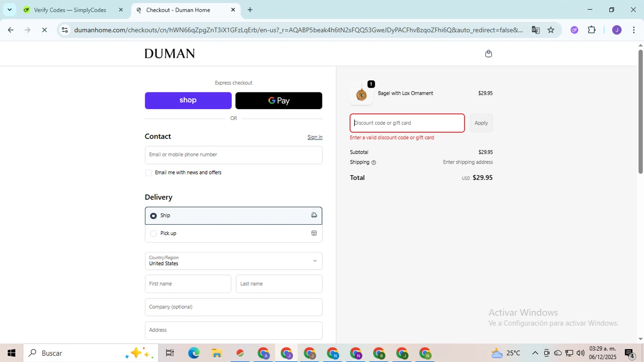This screenshot has width=644, height=362.
Task: Open the network icon in system tray
Action: click(x=569, y=353)
